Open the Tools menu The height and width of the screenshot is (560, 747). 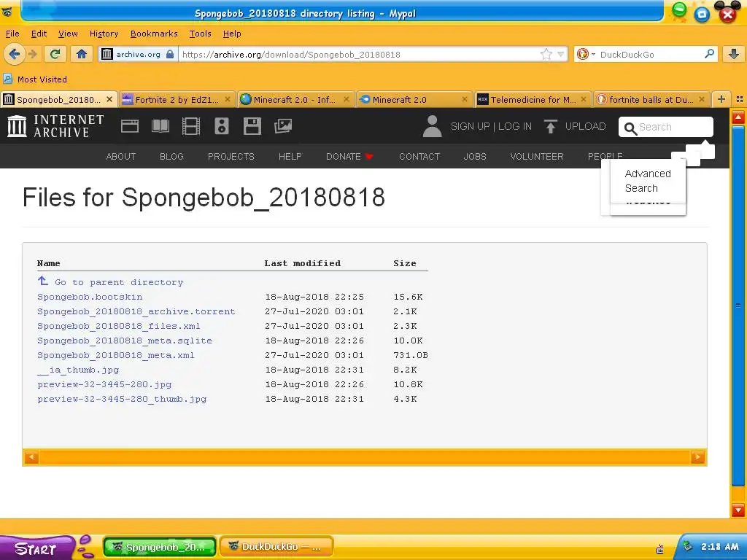coord(200,34)
